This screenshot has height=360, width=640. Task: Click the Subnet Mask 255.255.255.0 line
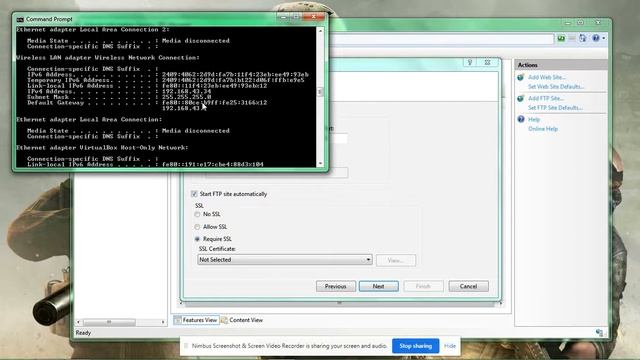[x=119, y=97]
